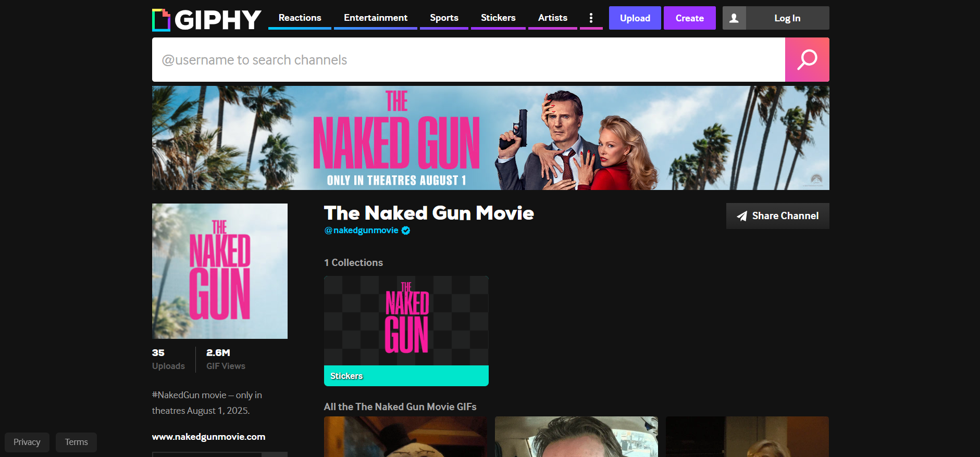
Task: Click All the The Naked Gun Movie GIFs heading
Action: point(400,407)
